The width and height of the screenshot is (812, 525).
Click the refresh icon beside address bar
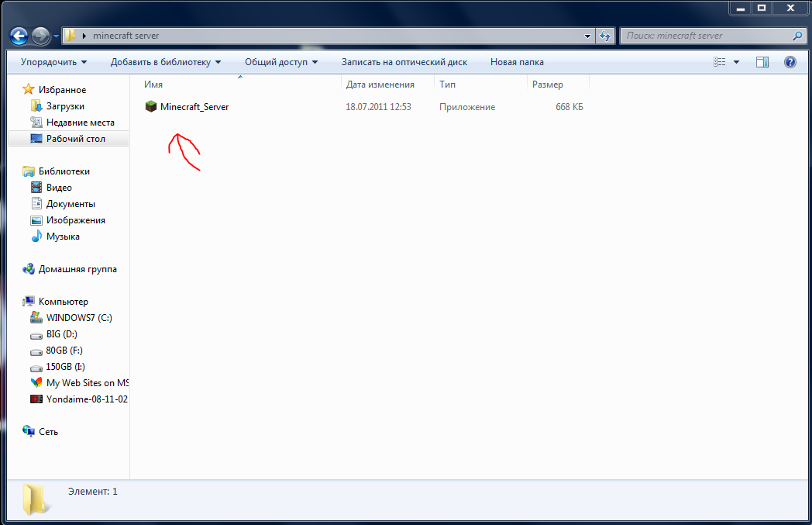coord(606,36)
